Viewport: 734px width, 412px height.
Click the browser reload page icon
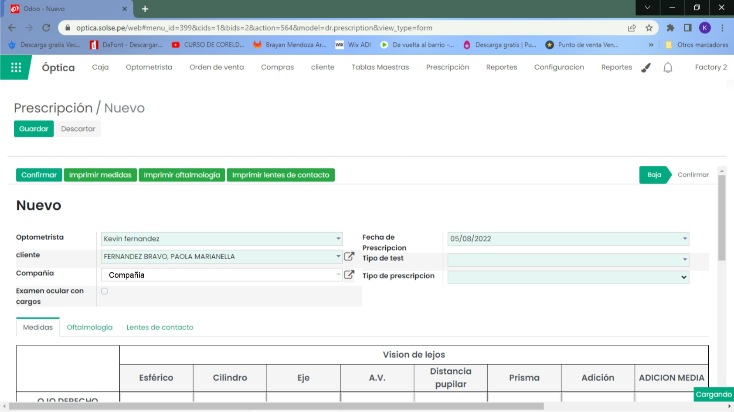pos(46,28)
